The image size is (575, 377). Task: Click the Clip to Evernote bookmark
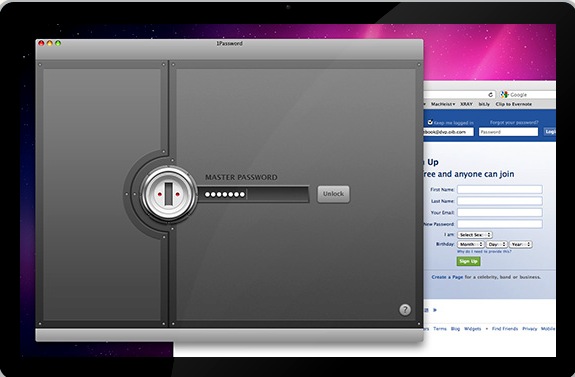tap(514, 104)
